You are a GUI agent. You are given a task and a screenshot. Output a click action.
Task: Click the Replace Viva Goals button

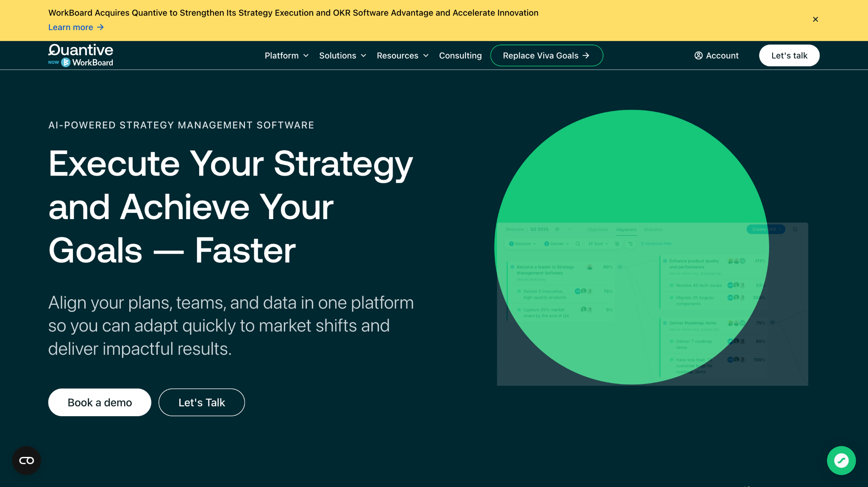[546, 56]
